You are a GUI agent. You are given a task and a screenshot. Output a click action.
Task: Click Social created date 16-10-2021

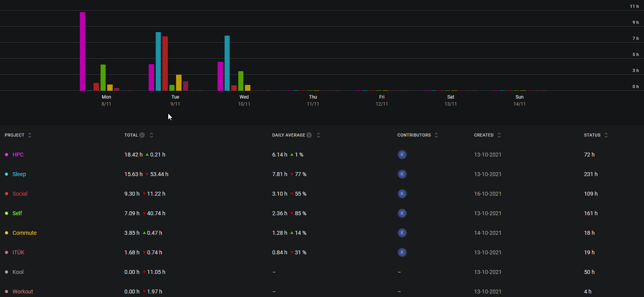tap(488, 194)
